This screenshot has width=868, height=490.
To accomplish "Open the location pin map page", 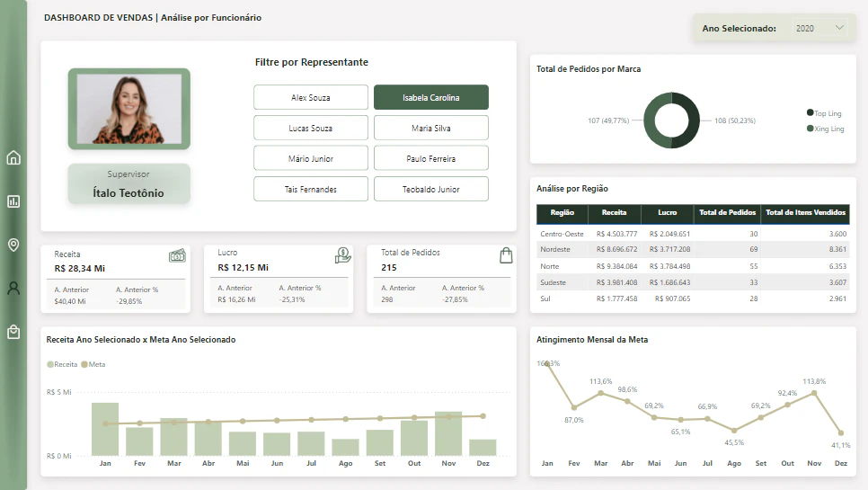I will [x=13, y=245].
